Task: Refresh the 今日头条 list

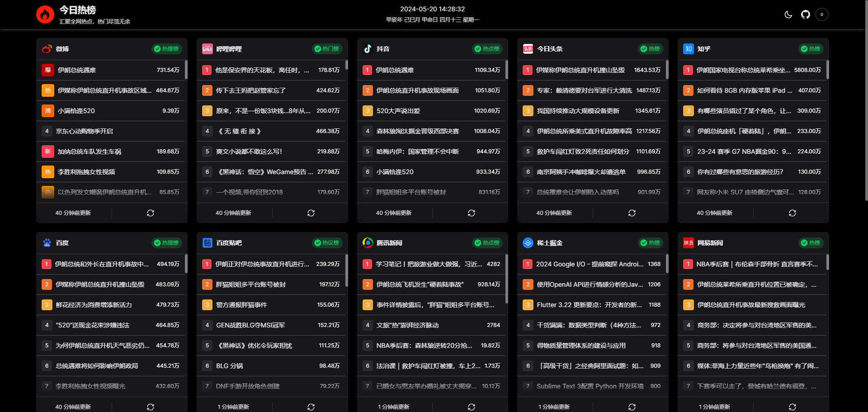Action: [x=632, y=213]
